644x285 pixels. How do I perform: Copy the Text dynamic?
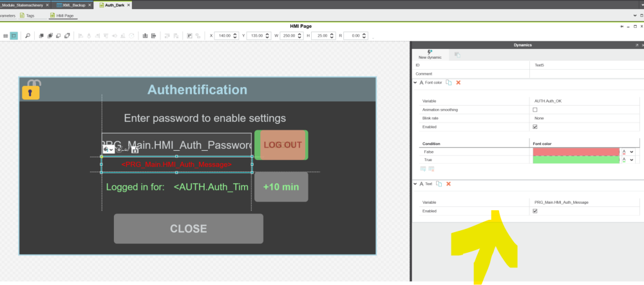[439, 184]
